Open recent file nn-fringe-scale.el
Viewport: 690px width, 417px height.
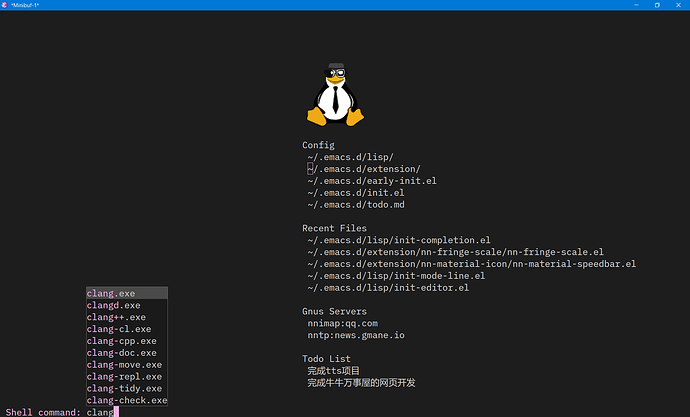pyautogui.click(x=455, y=252)
